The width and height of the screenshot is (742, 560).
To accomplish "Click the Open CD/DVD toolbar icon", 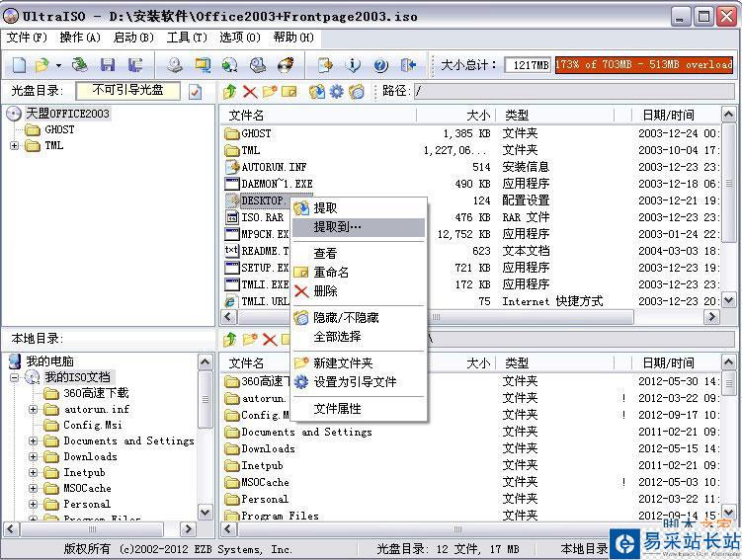I will 79,65.
